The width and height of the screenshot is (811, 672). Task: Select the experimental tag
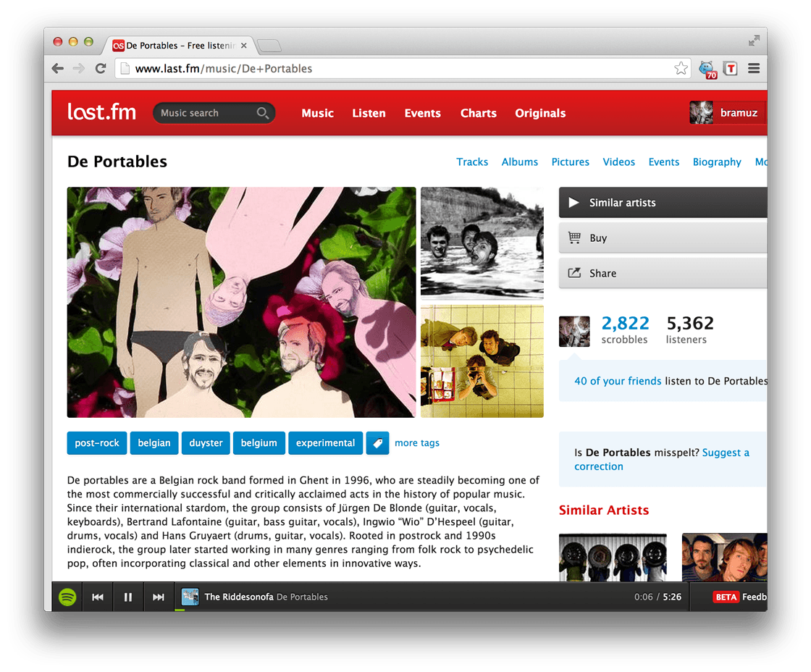(325, 443)
